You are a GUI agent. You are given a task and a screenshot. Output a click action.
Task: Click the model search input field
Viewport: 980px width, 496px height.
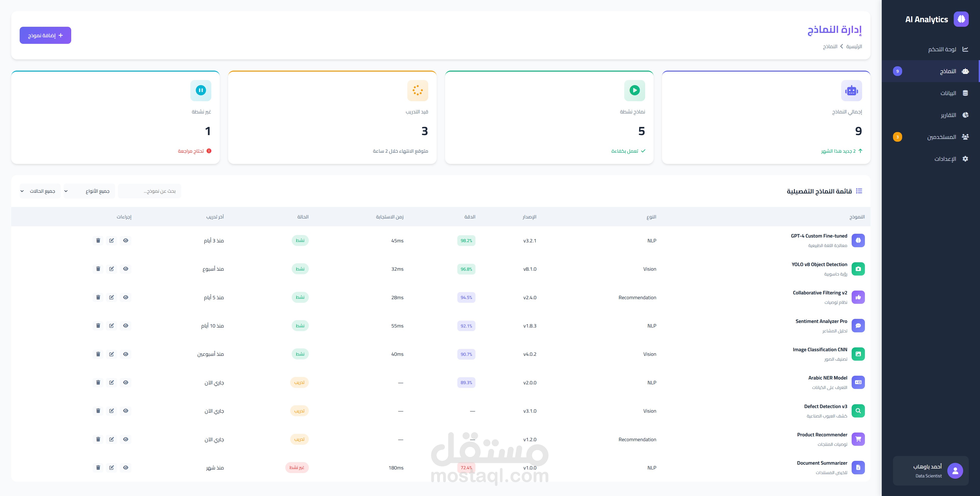point(150,191)
